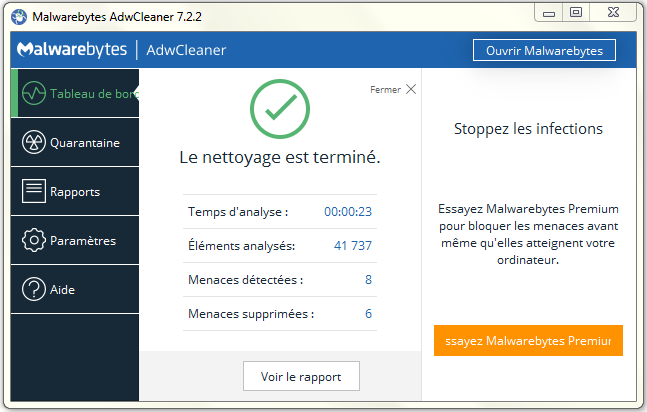Open the Tableau de bord dashboard icon
Image resolution: width=647 pixels, height=412 pixels.
pos(34,93)
